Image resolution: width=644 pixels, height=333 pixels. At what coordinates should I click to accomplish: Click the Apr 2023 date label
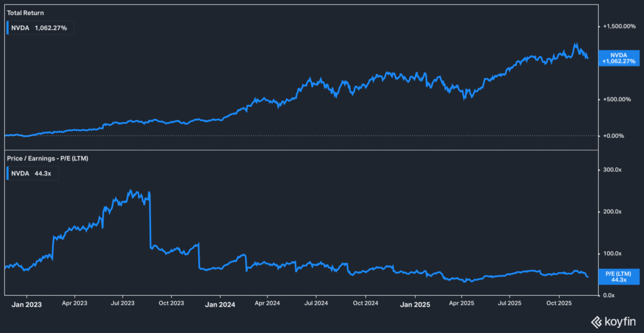click(x=75, y=305)
